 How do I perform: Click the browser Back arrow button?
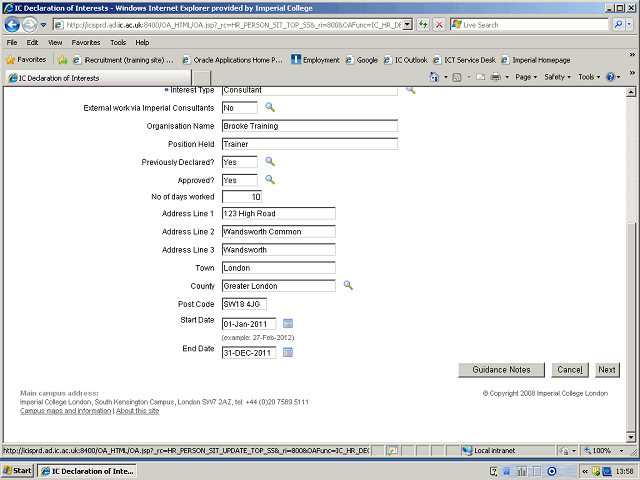coord(13,24)
